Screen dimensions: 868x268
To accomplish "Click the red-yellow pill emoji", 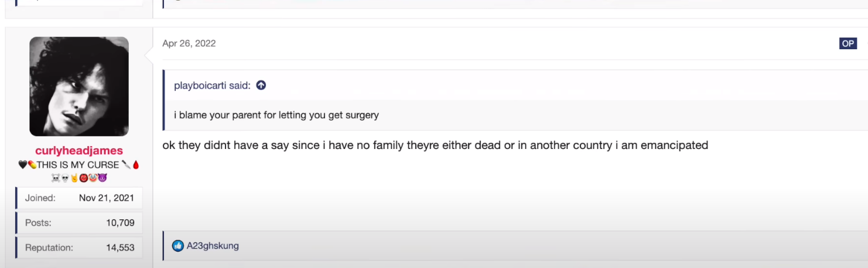I will (32, 165).
